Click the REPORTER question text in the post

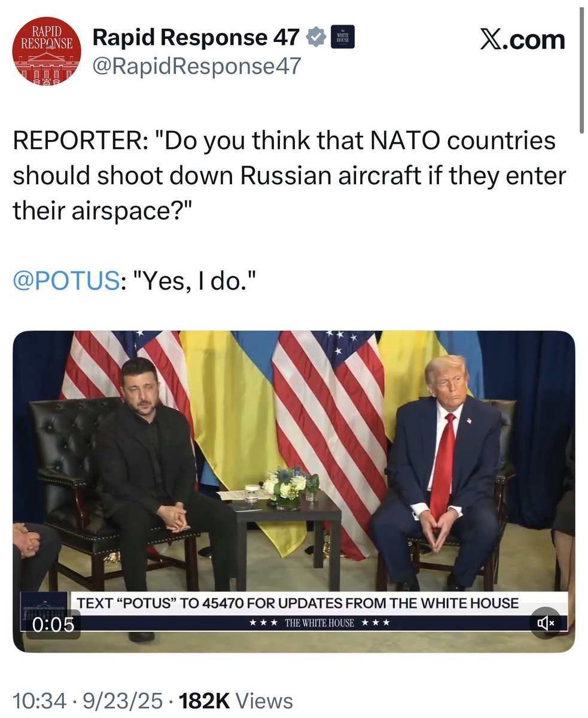point(290,177)
